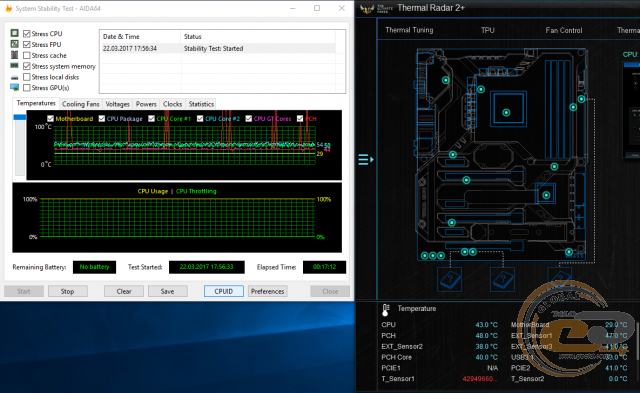Toggle CPU GT Cores graph checkbox

pos(249,119)
